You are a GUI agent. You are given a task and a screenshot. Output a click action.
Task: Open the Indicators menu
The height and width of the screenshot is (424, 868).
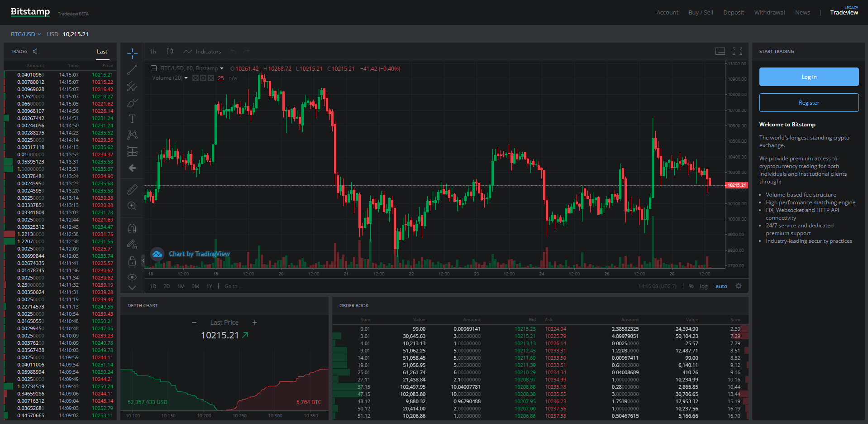(202, 52)
